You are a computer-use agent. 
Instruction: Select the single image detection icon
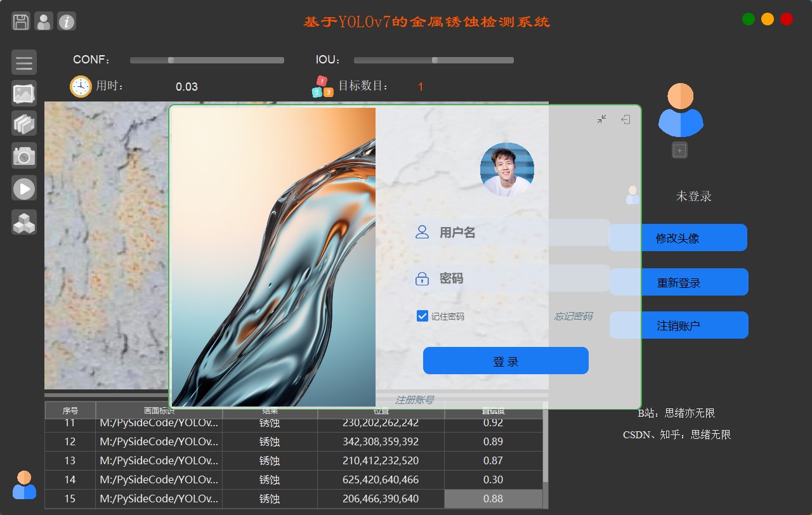click(24, 94)
